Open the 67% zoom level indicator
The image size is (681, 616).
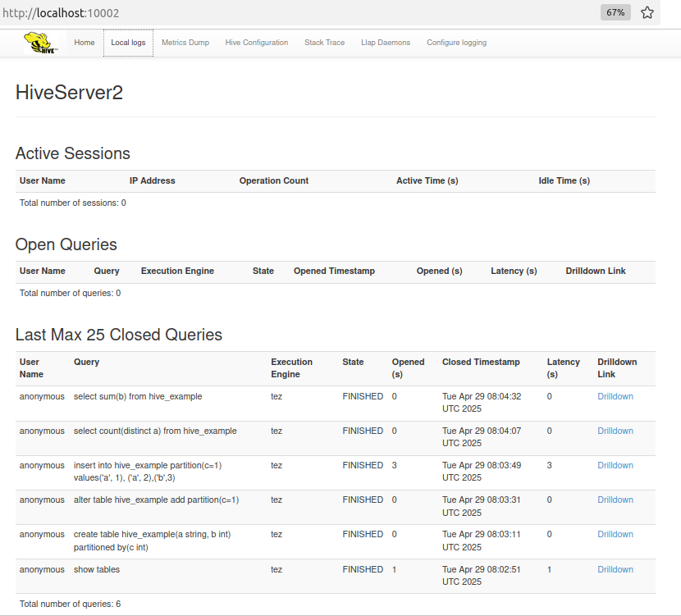[615, 12]
